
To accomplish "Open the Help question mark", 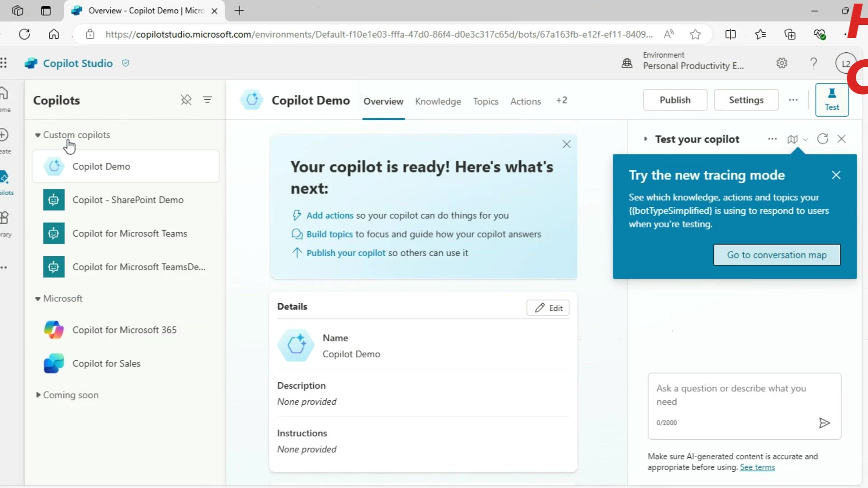I will 814,63.
